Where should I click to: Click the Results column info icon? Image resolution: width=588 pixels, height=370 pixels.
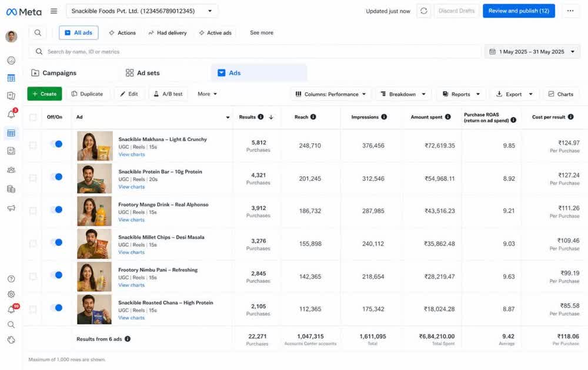[260, 117]
